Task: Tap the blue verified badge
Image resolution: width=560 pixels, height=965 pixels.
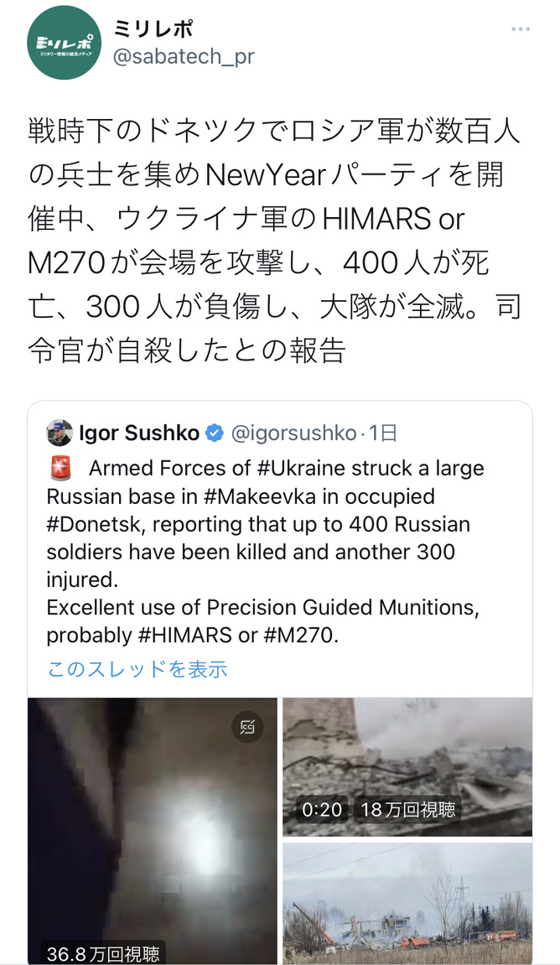Action: pos(215,433)
